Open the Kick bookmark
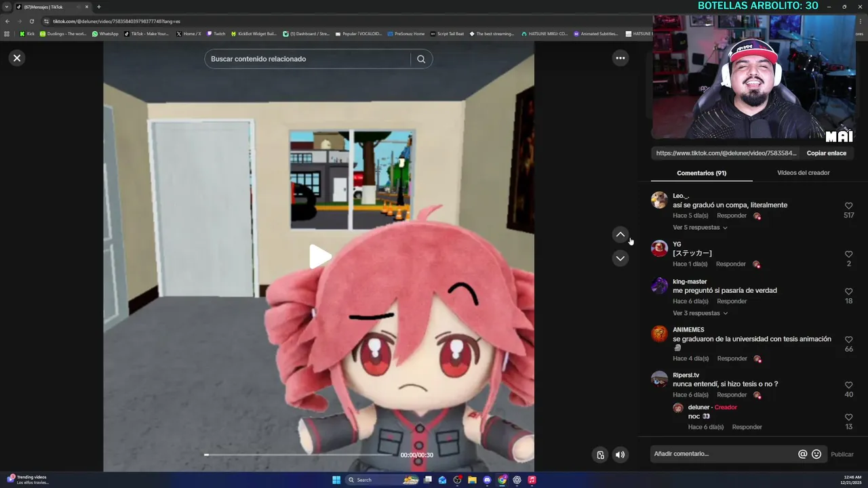Screen dimensions: 868x488 point(27,33)
